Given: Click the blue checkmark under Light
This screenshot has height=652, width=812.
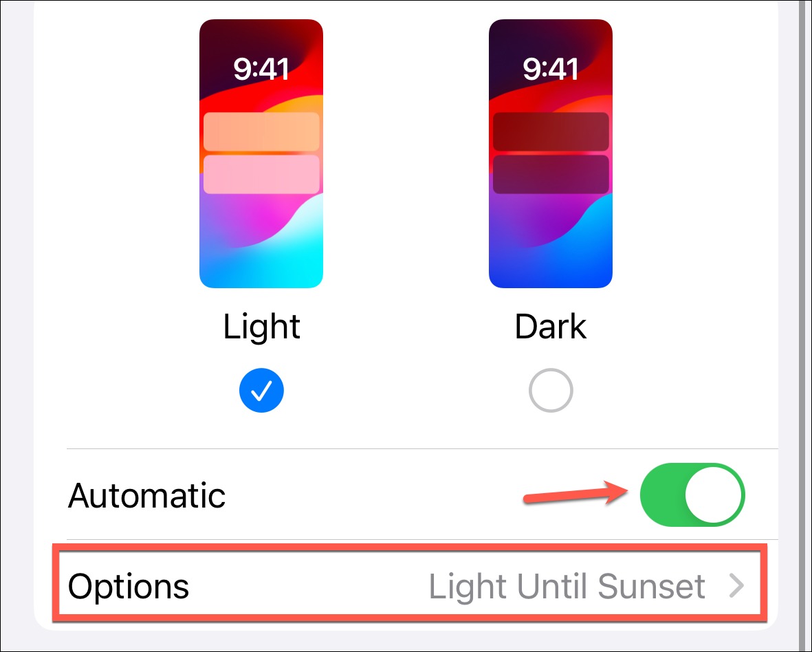Looking at the screenshot, I should (x=261, y=391).
